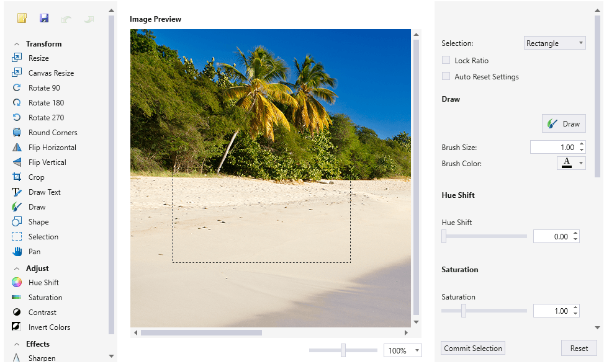Apply the Round Corners tool icon
Image resolution: width=604 pixels, height=364 pixels.
[17, 132]
